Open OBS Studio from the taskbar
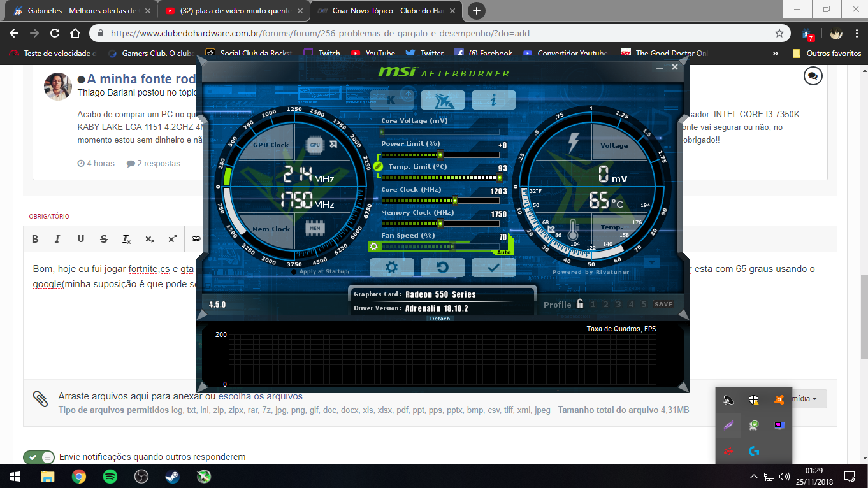The width and height of the screenshot is (868, 488). point(141,476)
